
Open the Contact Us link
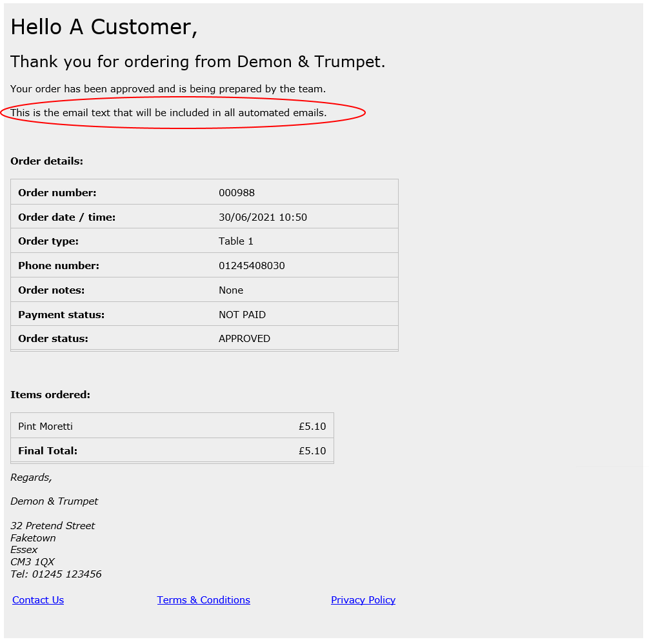(x=38, y=599)
